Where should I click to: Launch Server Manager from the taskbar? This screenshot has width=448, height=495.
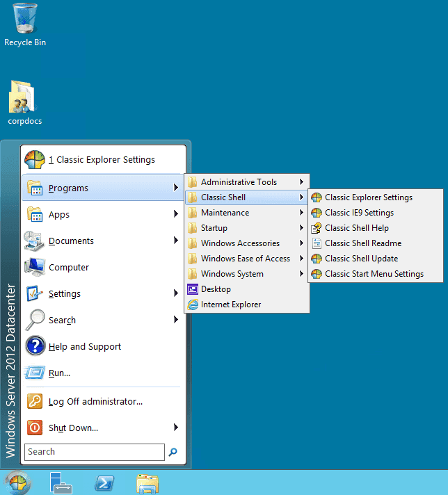[61, 483]
